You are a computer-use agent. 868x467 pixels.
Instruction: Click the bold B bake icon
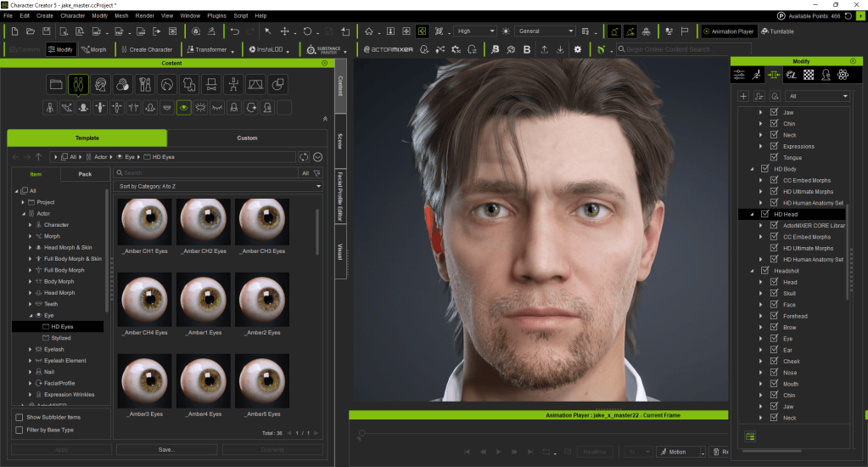(526, 49)
